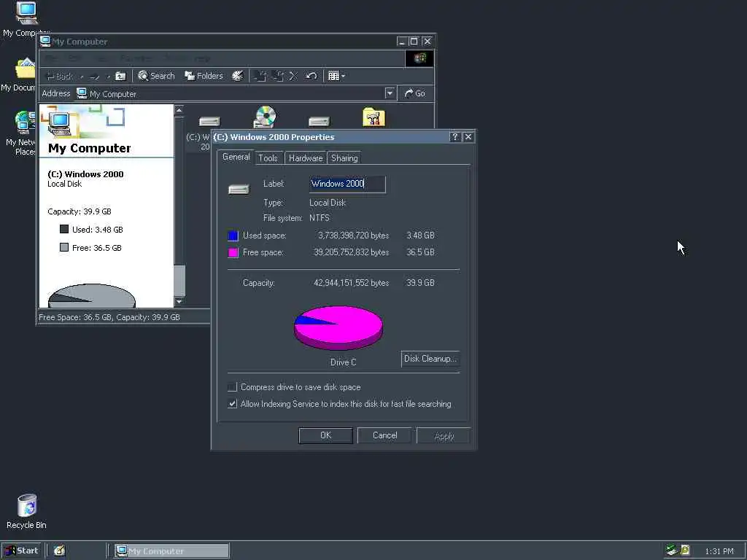The height and width of the screenshot is (560, 747).
Task: Open Forward button history dropdown arrow
Action: coord(108,76)
